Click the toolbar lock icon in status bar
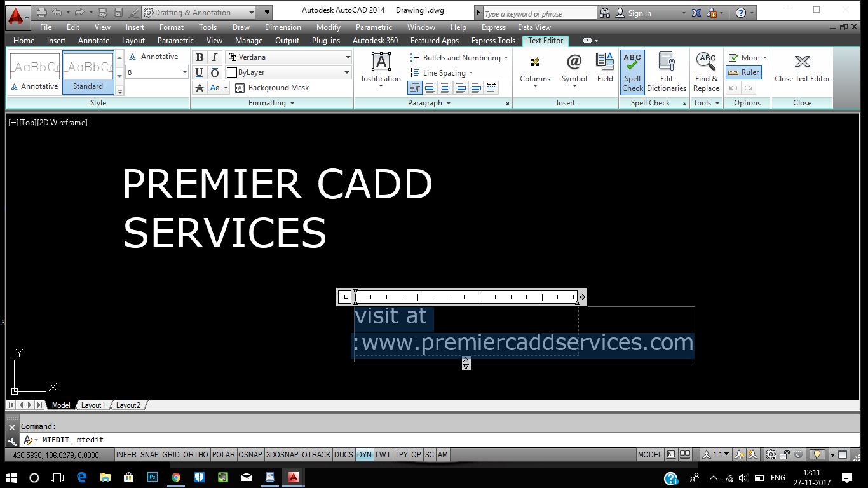The height and width of the screenshot is (488, 868). click(x=785, y=455)
